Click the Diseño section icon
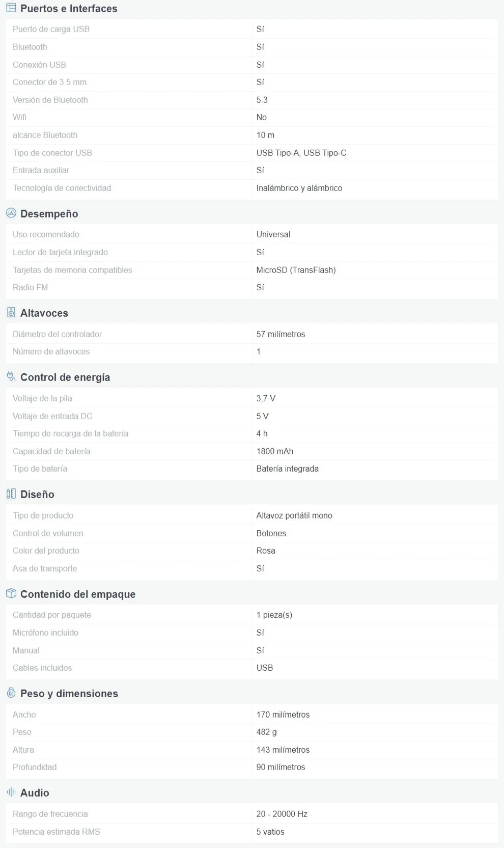 pyautogui.click(x=11, y=494)
